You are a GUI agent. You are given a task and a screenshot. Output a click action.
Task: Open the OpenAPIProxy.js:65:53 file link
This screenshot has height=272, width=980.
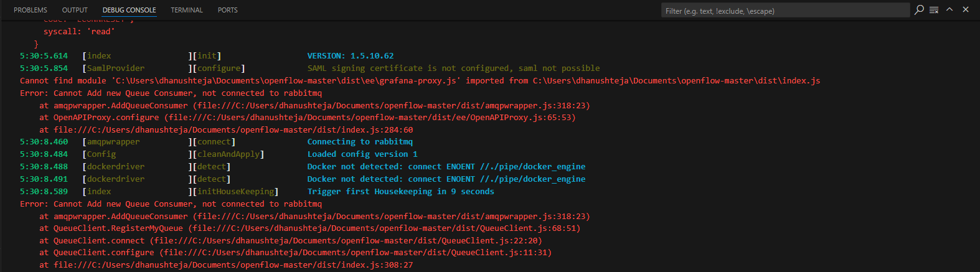(370, 117)
